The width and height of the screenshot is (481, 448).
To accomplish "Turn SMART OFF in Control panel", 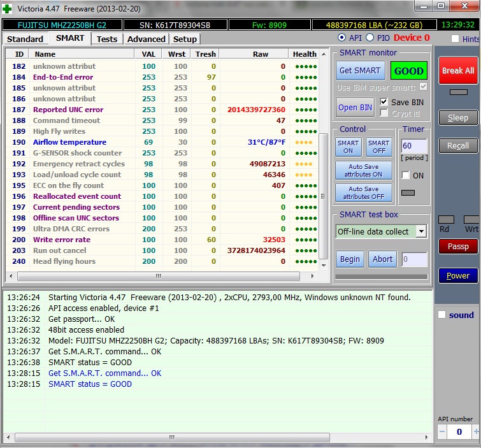I will pos(378,147).
